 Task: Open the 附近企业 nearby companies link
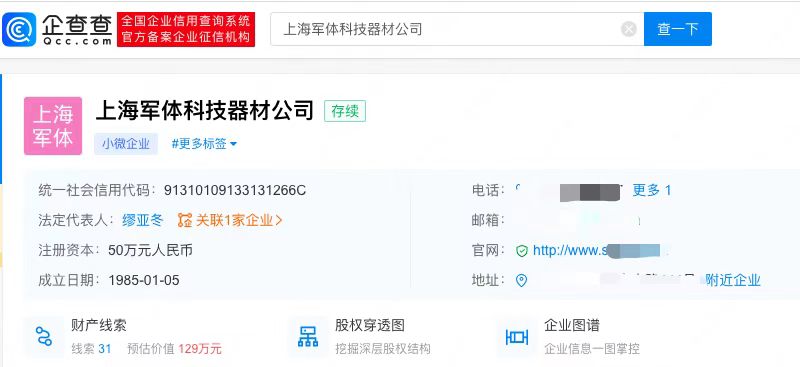733,280
